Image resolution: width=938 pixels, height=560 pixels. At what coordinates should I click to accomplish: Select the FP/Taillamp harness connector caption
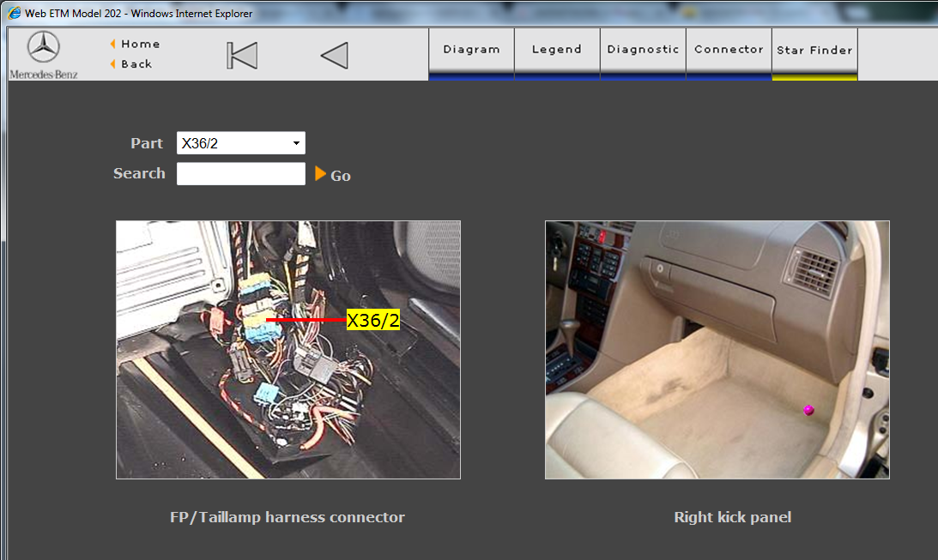(x=287, y=517)
